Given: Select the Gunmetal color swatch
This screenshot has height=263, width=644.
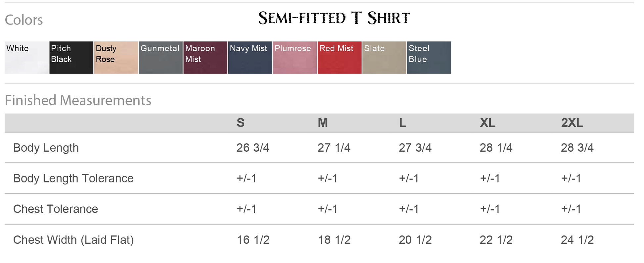Looking at the screenshot, I should pos(161,57).
